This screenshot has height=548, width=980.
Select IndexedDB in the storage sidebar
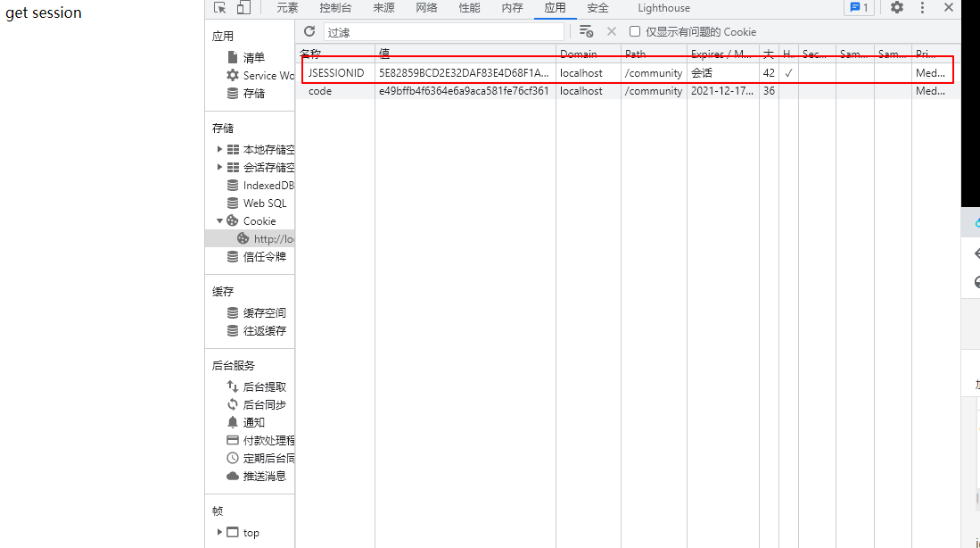pyautogui.click(x=267, y=185)
